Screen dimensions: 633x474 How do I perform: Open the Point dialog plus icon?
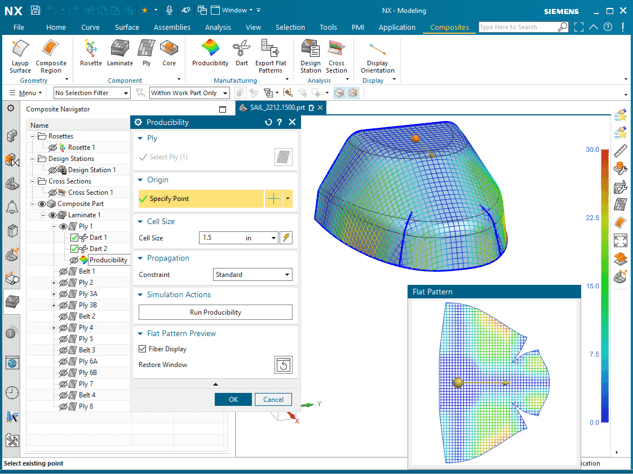[x=273, y=199]
